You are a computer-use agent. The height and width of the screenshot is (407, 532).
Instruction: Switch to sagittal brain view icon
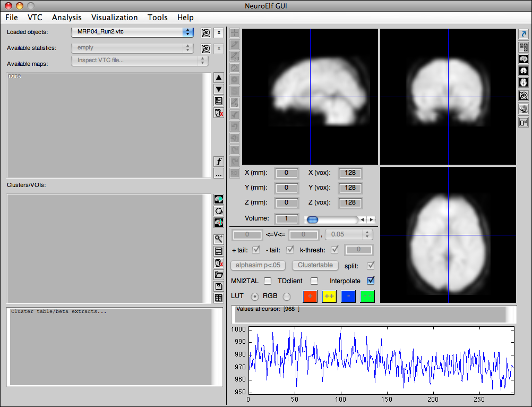click(524, 59)
